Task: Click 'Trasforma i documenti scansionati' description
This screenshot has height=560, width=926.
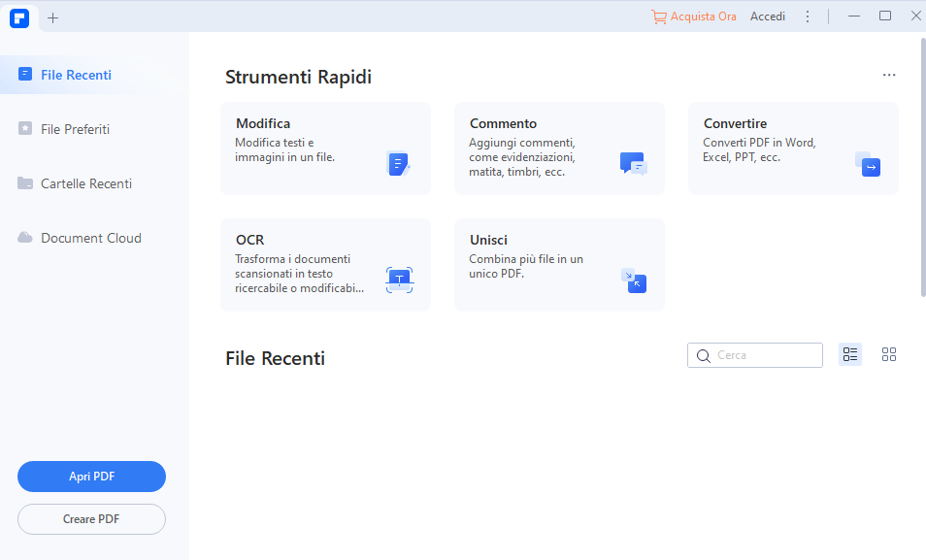Action: [299, 274]
